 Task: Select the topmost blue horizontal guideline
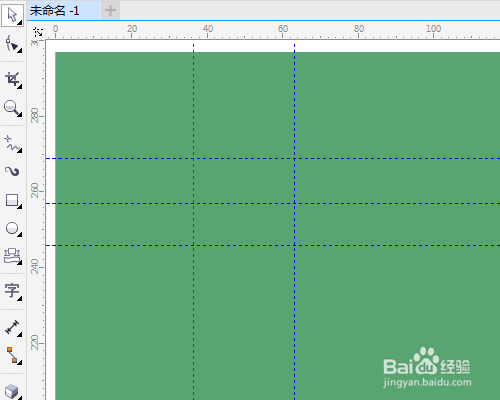coord(273,158)
